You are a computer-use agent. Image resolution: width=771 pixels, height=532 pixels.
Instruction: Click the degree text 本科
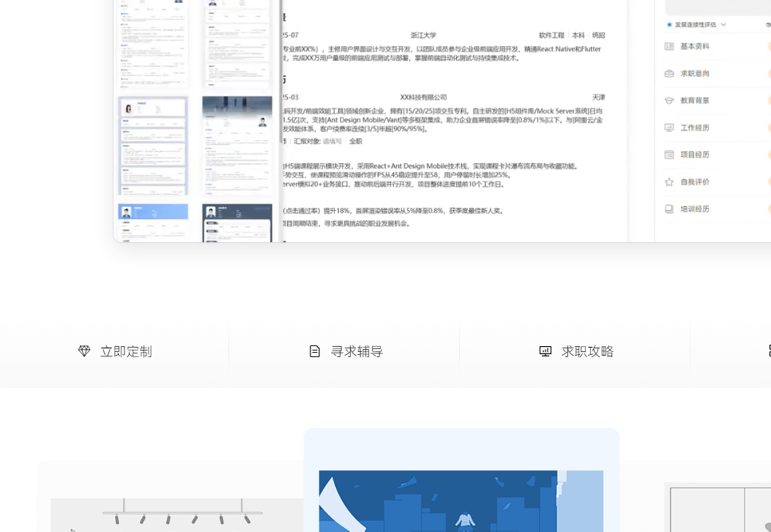(x=578, y=35)
